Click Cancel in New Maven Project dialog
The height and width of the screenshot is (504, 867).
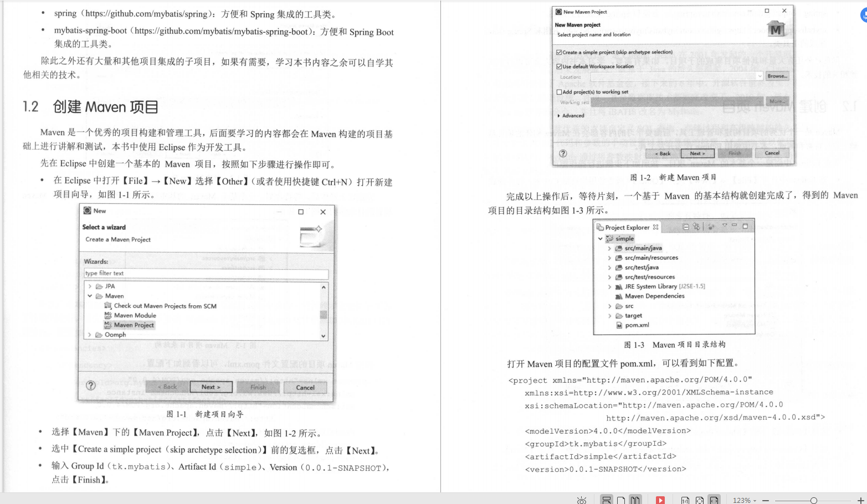[x=772, y=153]
